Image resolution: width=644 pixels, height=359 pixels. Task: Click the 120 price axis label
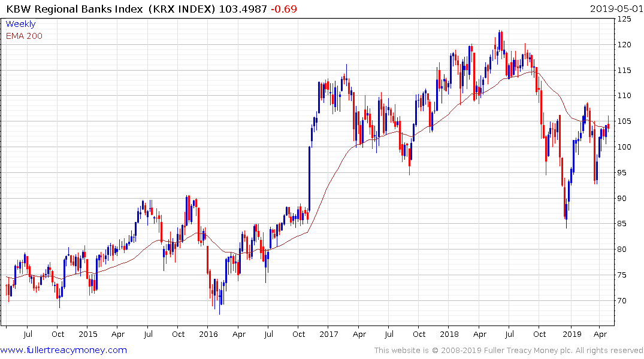(x=624, y=45)
